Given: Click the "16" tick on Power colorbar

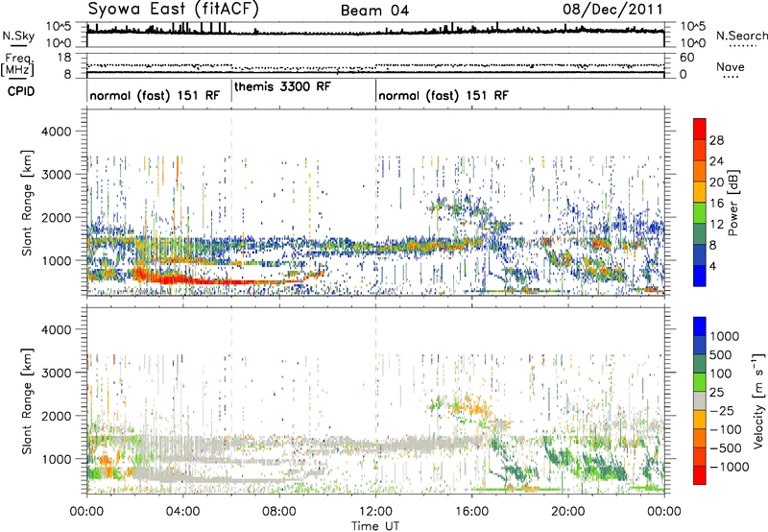Looking at the screenshot, I should [716, 204].
